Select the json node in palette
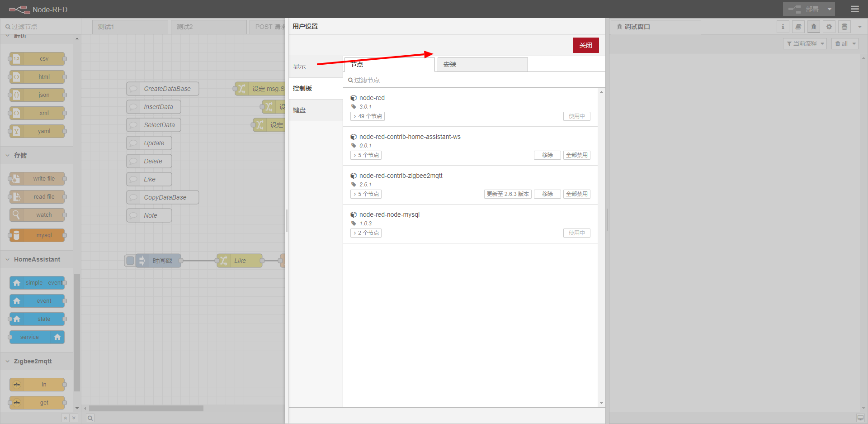Screen dimensions: 868x424 37,95
